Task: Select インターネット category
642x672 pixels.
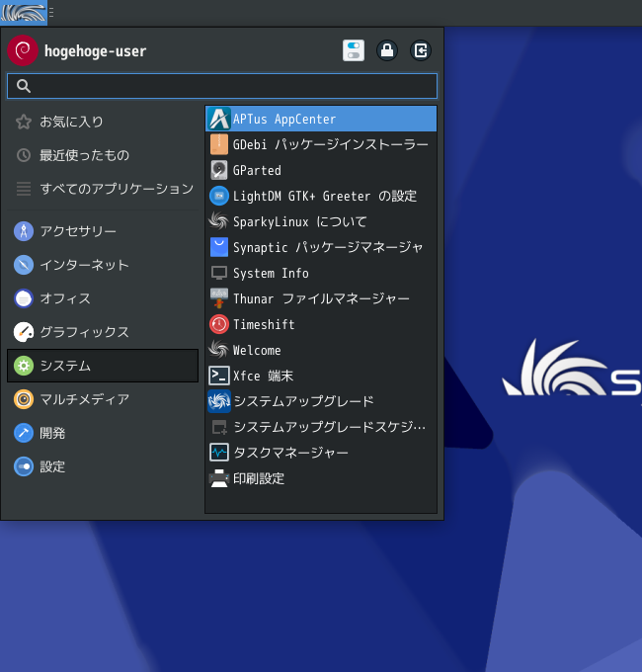Action: click(103, 265)
